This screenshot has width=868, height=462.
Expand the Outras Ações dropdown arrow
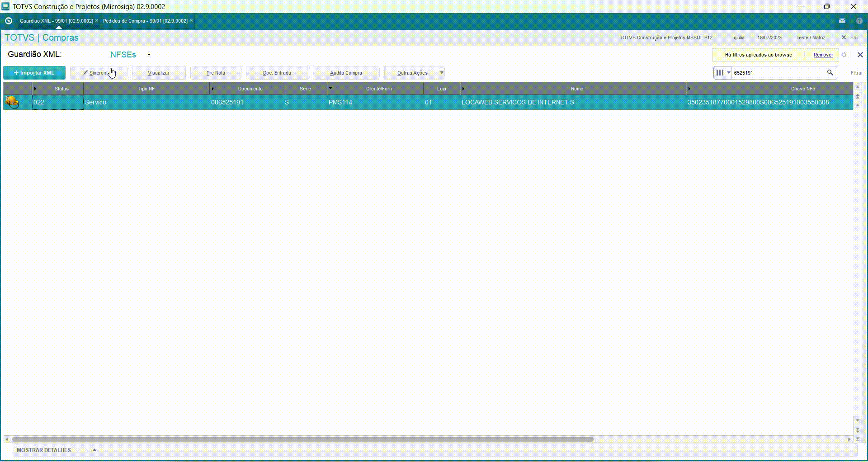(442, 73)
